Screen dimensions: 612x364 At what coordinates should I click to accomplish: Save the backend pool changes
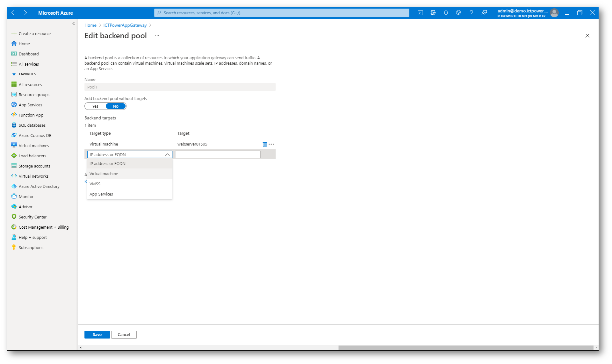coord(97,335)
